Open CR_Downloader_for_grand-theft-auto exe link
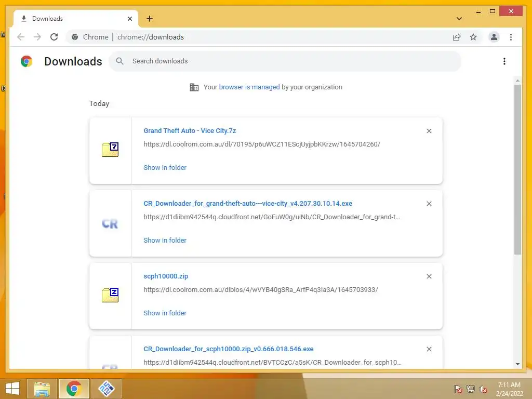This screenshot has height=399, width=532. click(x=248, y=204)
